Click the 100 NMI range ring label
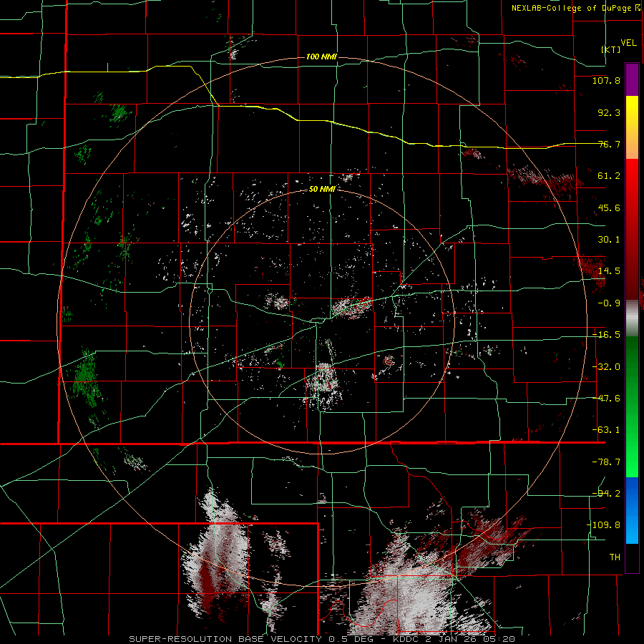This screenshot has height=644, width=644. tap(321, 57)
